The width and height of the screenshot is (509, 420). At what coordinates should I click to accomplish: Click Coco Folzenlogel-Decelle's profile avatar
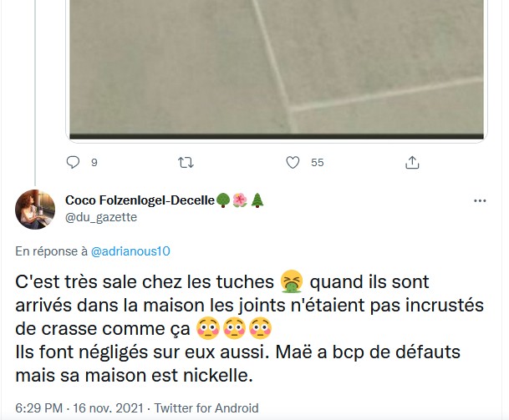tap(36, 209)
